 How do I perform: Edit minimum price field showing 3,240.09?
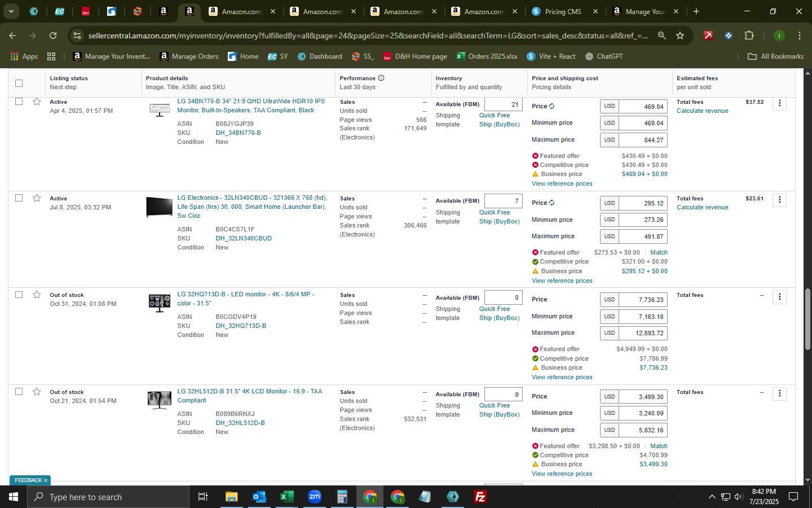pos(643,413)
